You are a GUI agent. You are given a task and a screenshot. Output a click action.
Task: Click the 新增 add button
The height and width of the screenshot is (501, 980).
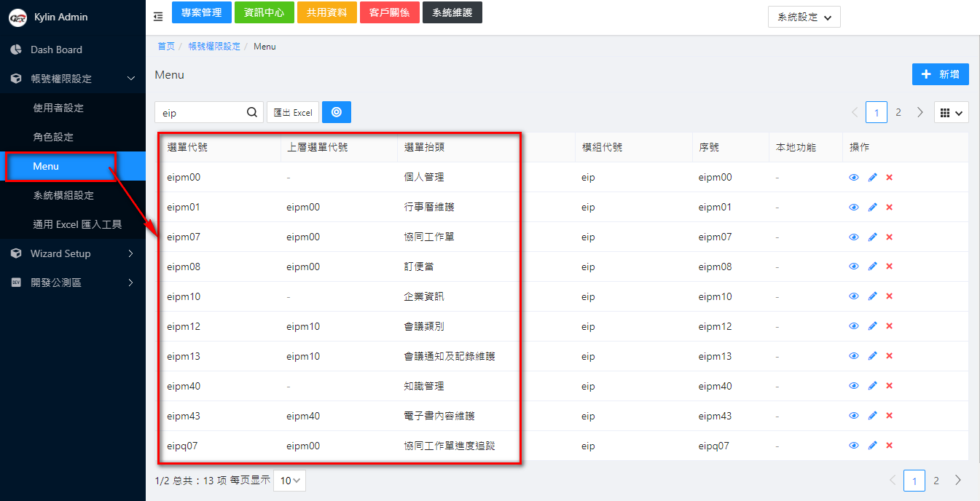pos(940,74)
